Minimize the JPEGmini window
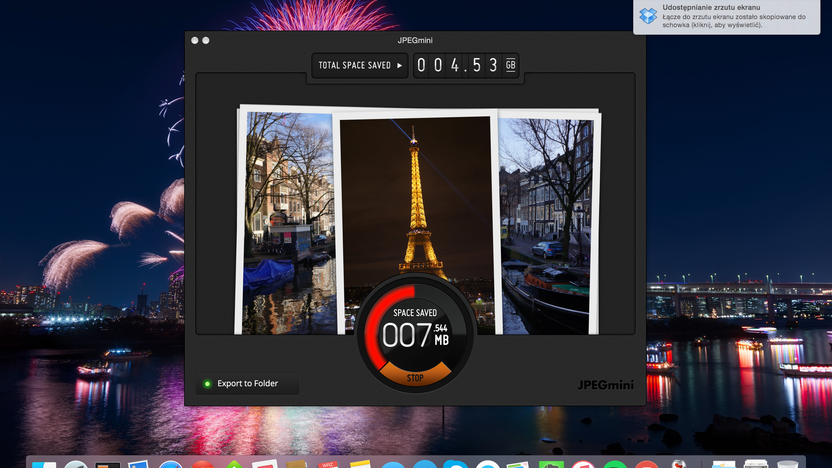832x468 pixels. 206,40
